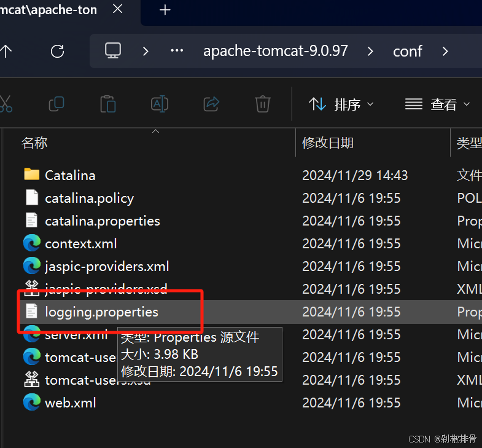482x448 pixels.
Task: Click the POL type cell of catalina.policy
Action: pyautogui.click(x=469, y=198)
